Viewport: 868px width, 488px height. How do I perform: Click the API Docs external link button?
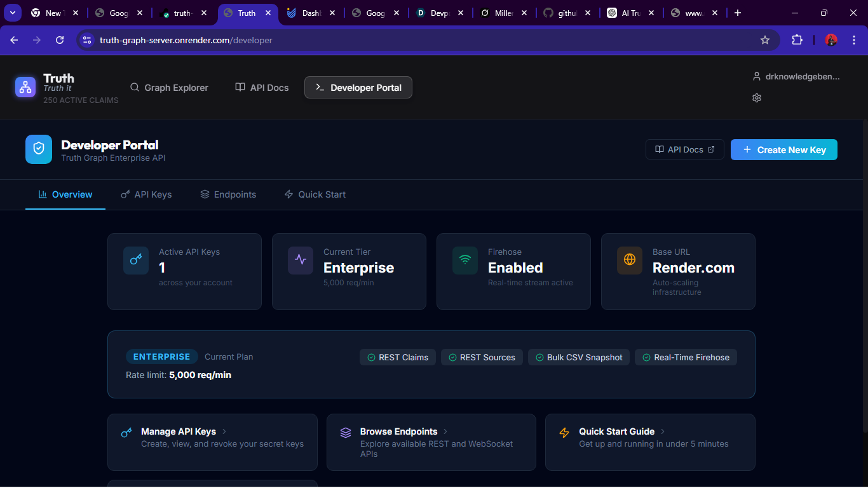(x=685, y=149)
